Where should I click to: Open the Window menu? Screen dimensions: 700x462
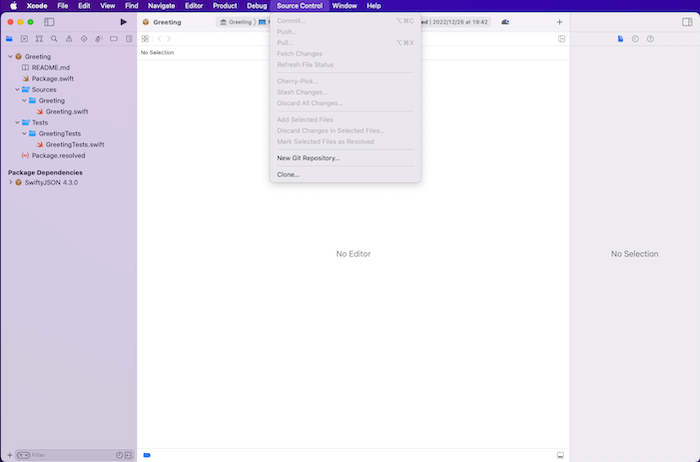click(x=345, y=6)
